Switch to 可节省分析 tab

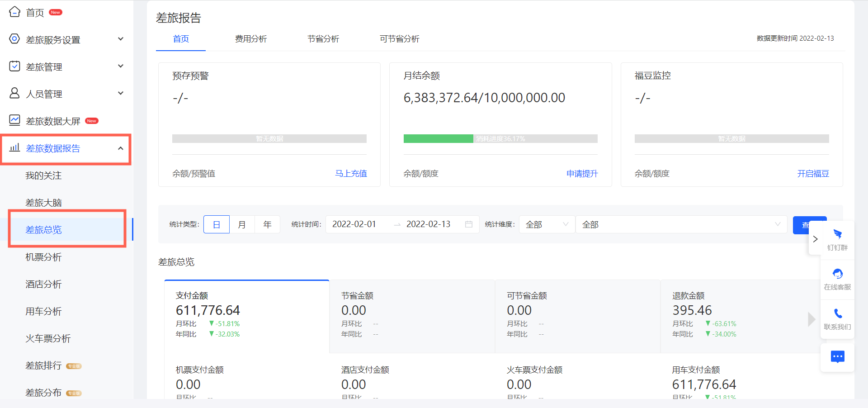pyautogui.click(x=400, y=39)
